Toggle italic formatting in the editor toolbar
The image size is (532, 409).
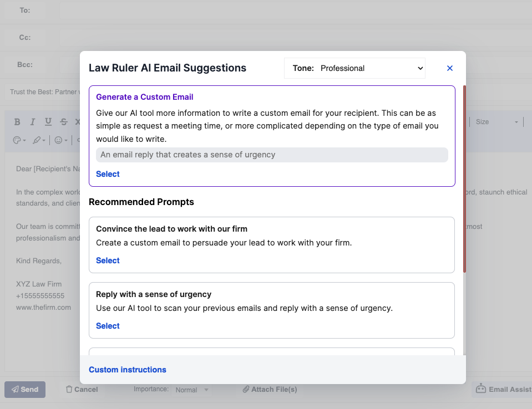pyautogui.click(x=33, y=122)
